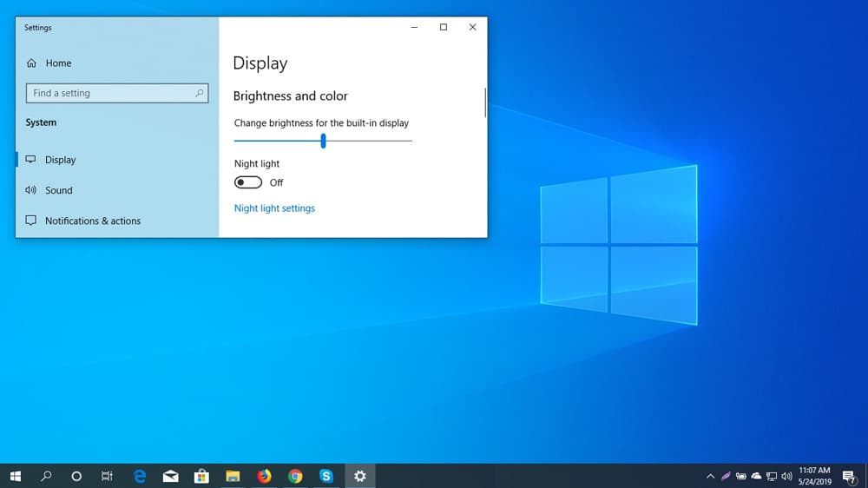Show hidden tray icons with the chevron
The image size is (868, 488).
(710, 476)
